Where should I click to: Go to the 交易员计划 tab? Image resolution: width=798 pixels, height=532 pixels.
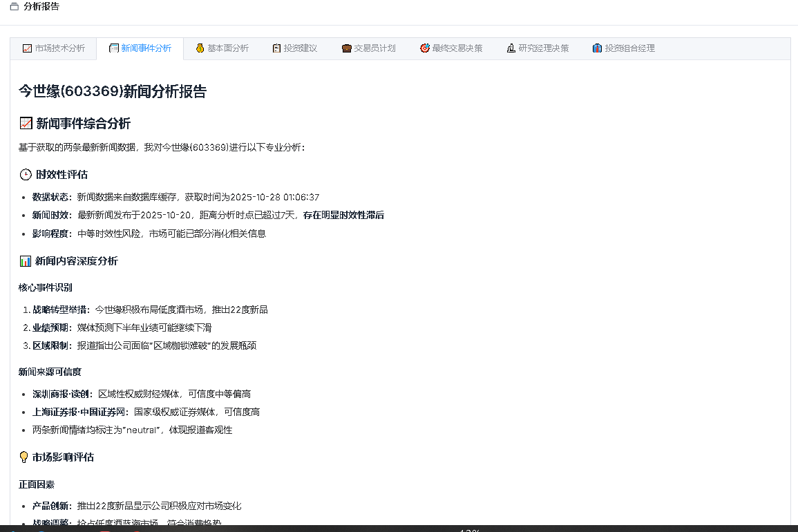point(368,48)
